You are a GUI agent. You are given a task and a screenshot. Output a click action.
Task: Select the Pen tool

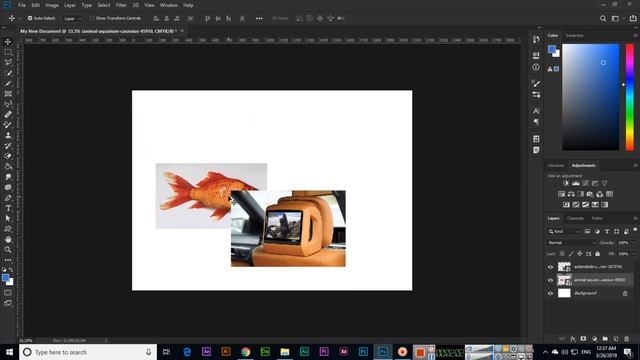coord(8,198)
